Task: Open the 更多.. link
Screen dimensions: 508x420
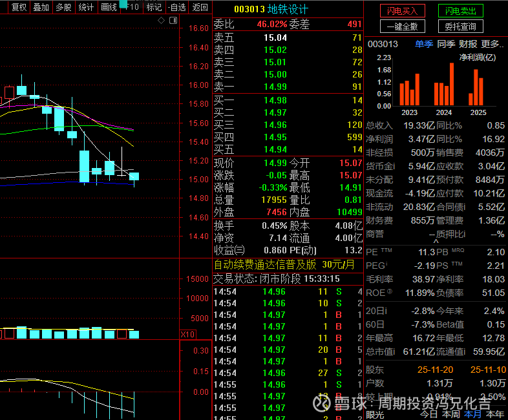Action: (x=492, y=44)
